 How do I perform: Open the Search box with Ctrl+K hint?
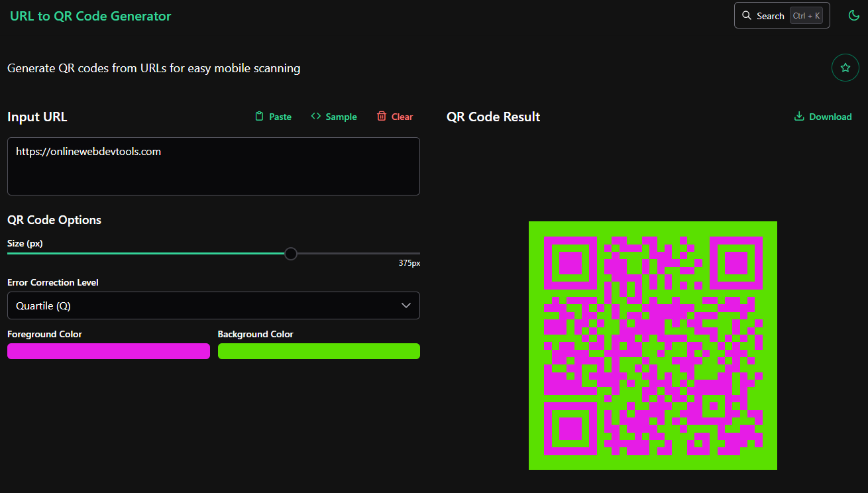[782, 15]
